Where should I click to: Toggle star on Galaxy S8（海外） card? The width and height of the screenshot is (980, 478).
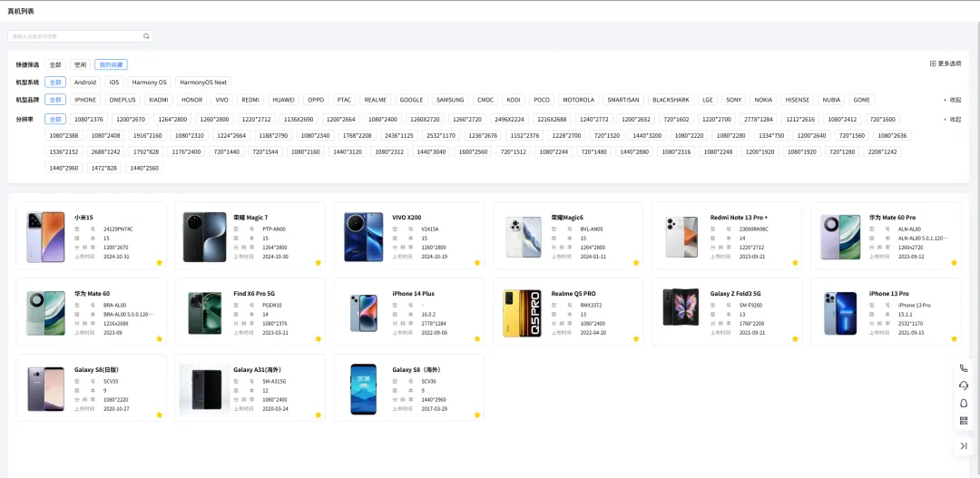tap(477, 415)
